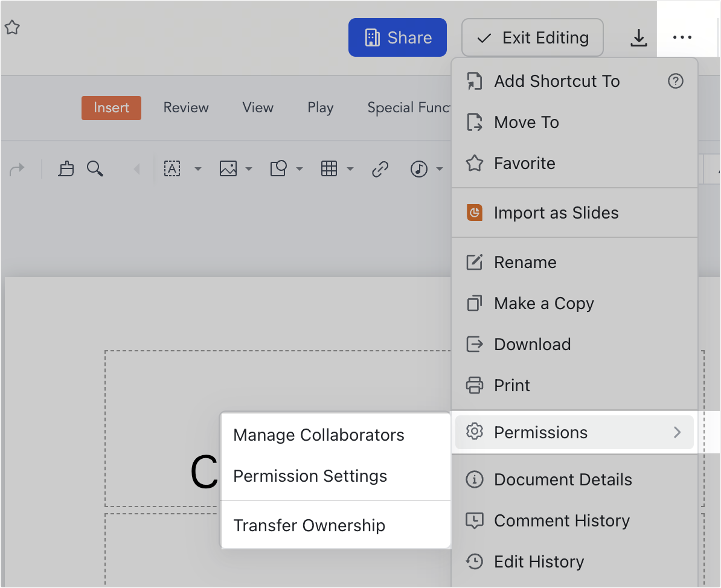Expand the picture dropdown arrow
This screenshot has width=721, height=588.
click(x=249, y=169)
